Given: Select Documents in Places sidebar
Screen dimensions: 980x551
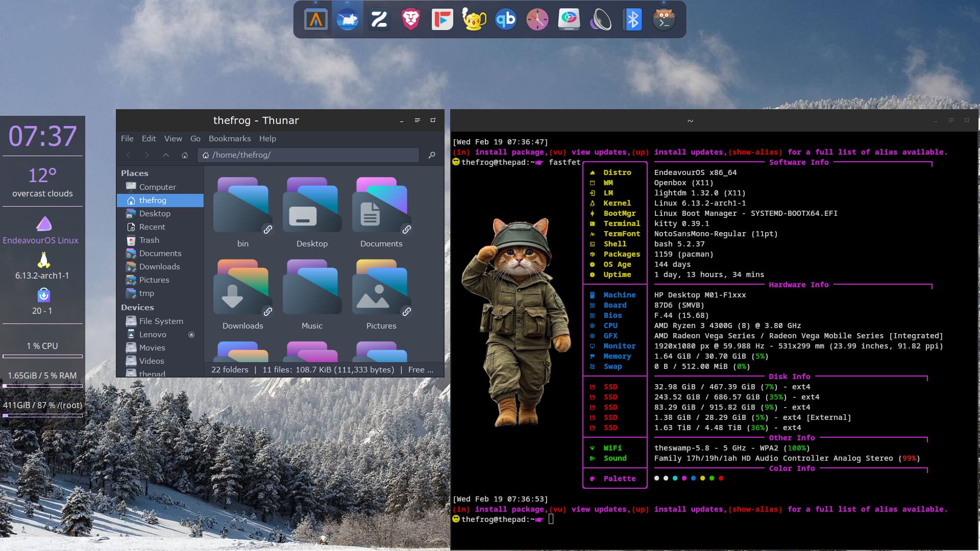Looking at the screenshot, I should point(160,254).
